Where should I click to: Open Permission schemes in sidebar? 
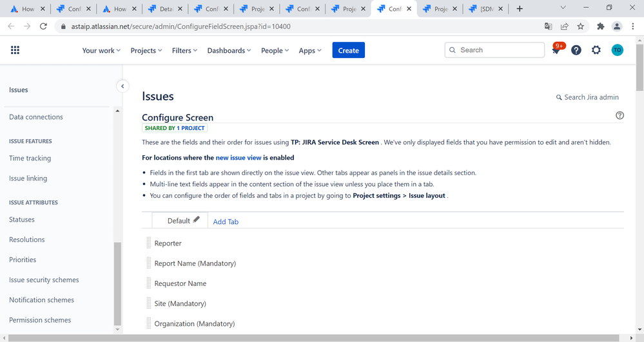pos(40,320)
